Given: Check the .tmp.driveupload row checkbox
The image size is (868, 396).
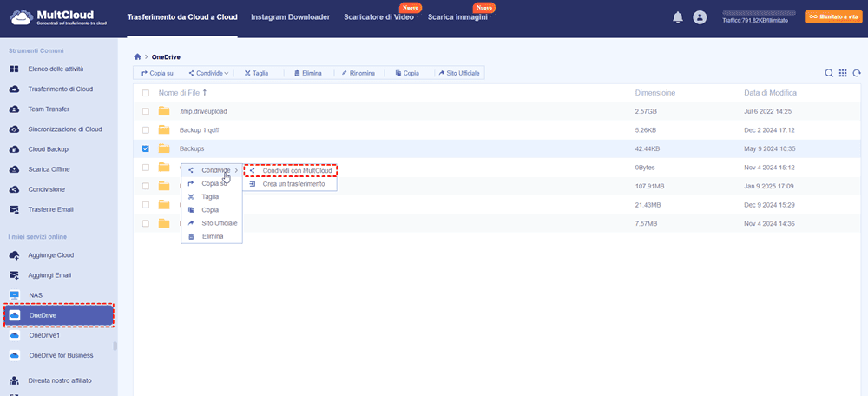Looking at the screenshot, I should 146,111.
